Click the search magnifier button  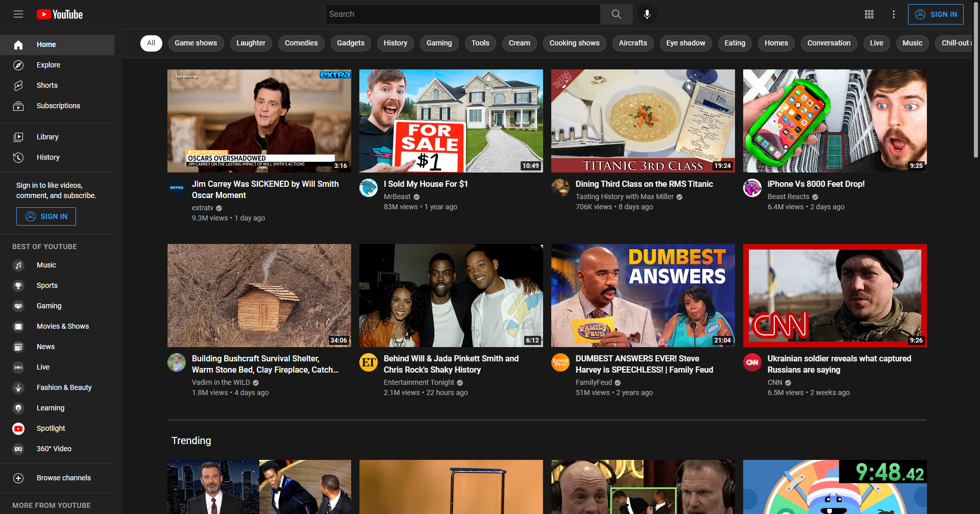tap(617, 14)
